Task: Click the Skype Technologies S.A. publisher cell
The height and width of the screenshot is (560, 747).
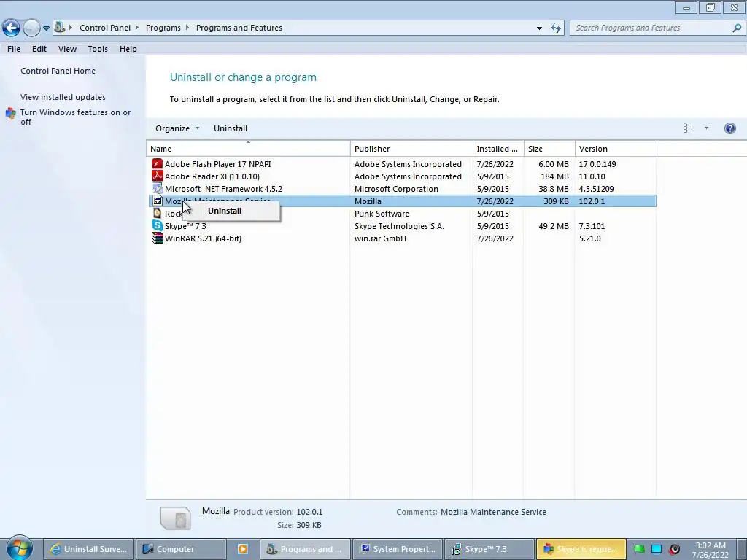Action: 399,226
